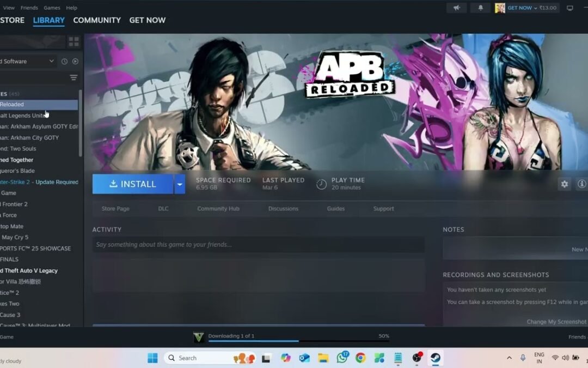The height and width of the screenshot is (368, 588).
Task: Click the recent activity clock icon
Action: [64, 61]
